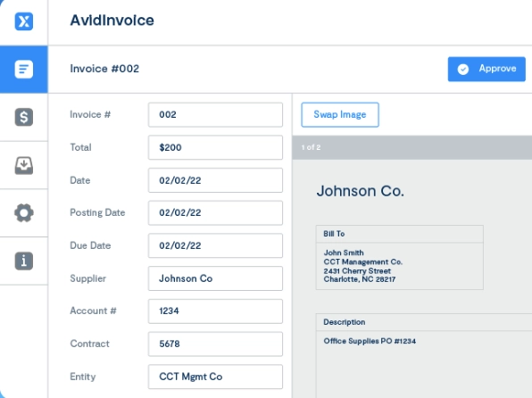
Task: Edit the Account # field value 1234
Action: (x=215, y=311)
